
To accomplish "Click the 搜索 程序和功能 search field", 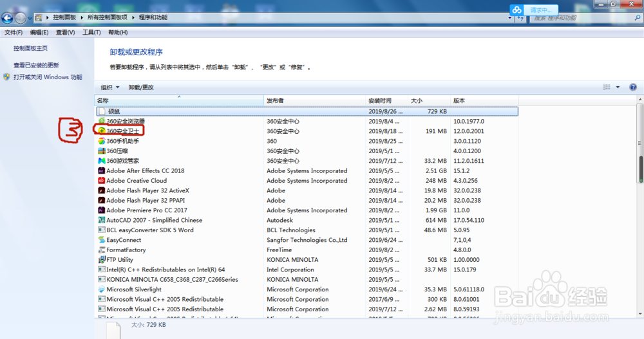I will click(582, 17).
